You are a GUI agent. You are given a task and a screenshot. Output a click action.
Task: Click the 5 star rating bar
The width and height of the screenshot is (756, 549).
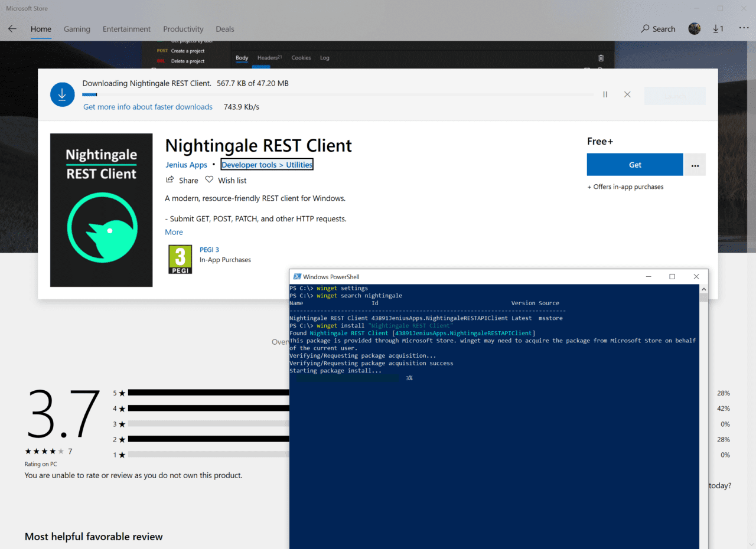(208, 393)
